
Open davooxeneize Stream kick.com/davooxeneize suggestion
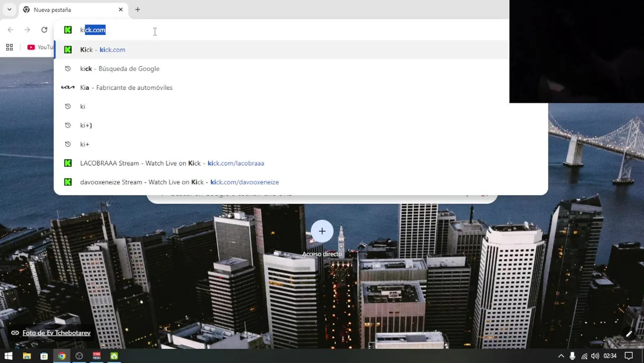(x=301, y=182)
